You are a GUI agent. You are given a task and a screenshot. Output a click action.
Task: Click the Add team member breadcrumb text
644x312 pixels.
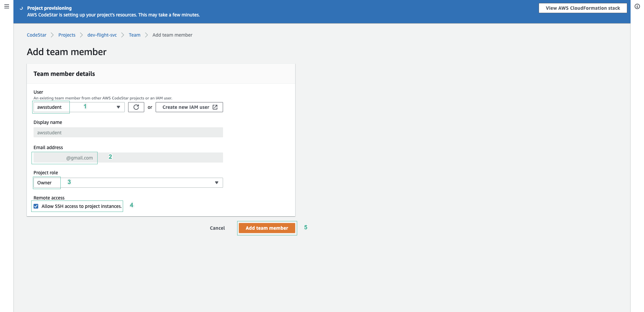pos(172,35)
